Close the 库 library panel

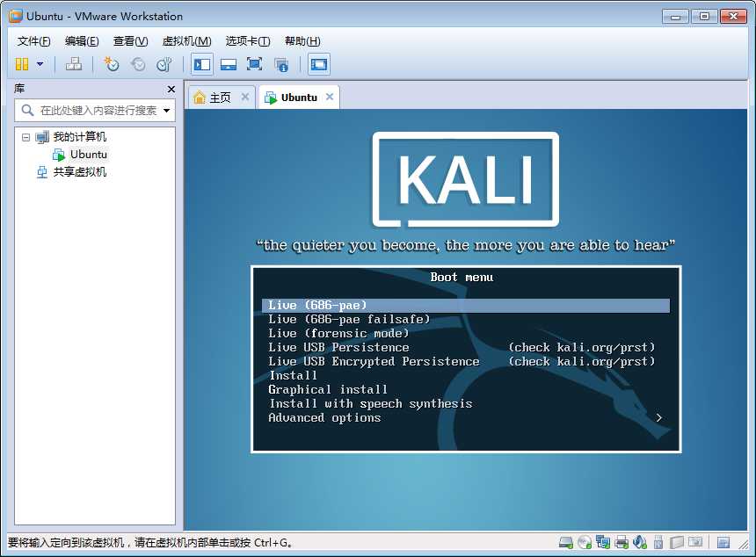171,89
